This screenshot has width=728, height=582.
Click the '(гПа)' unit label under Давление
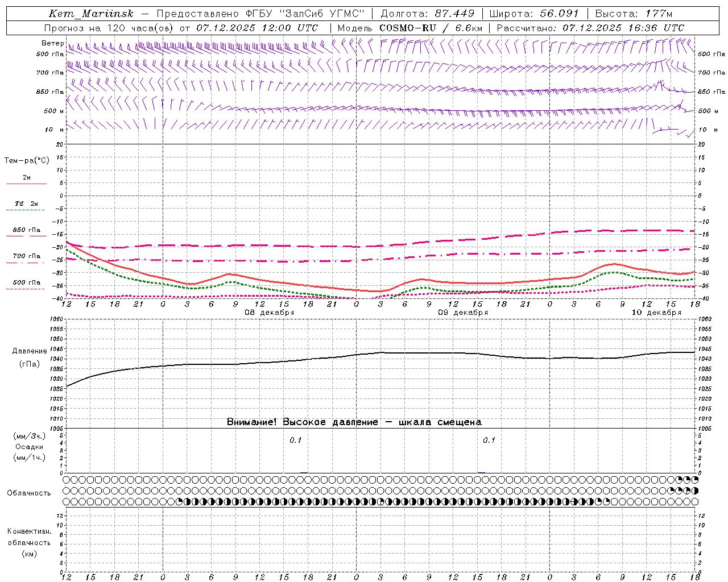tap(30, 364)
